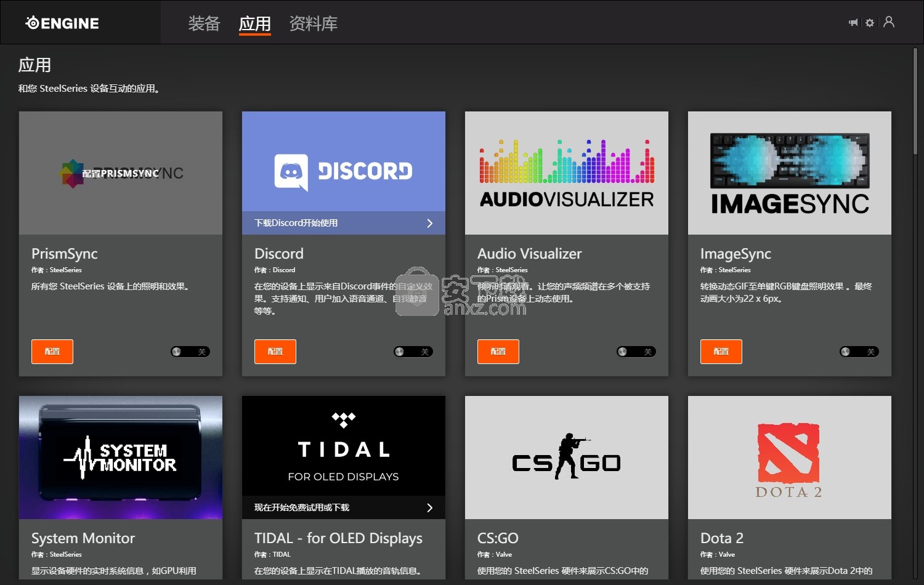Click the ImageSync GIF description text
The image size is (924, 585).
pyautogui.click(x=786, y=292)
